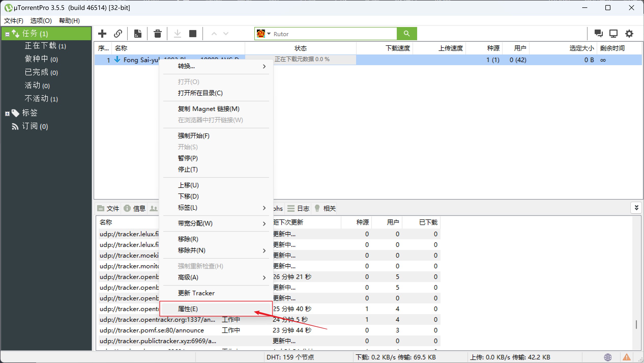Expand the 标签 tree node
This screenshot has height=363, width=644.
click(x=7, y=114)
